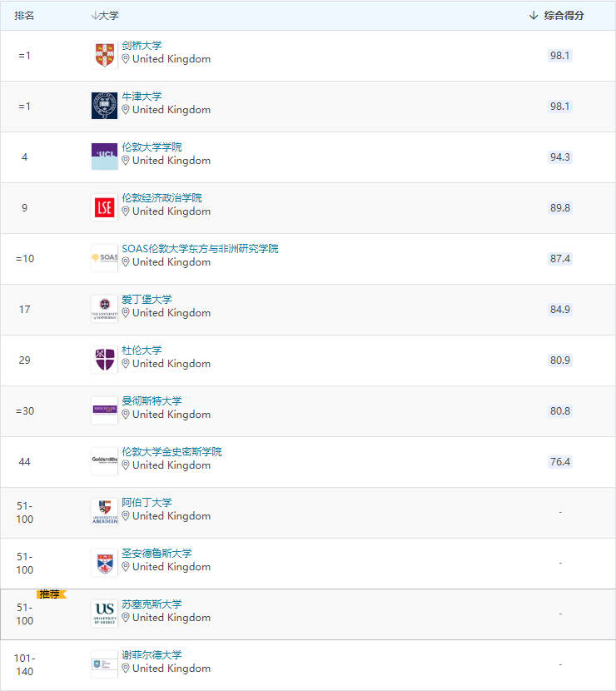Open the 阿伯丁大学 link

147,502
